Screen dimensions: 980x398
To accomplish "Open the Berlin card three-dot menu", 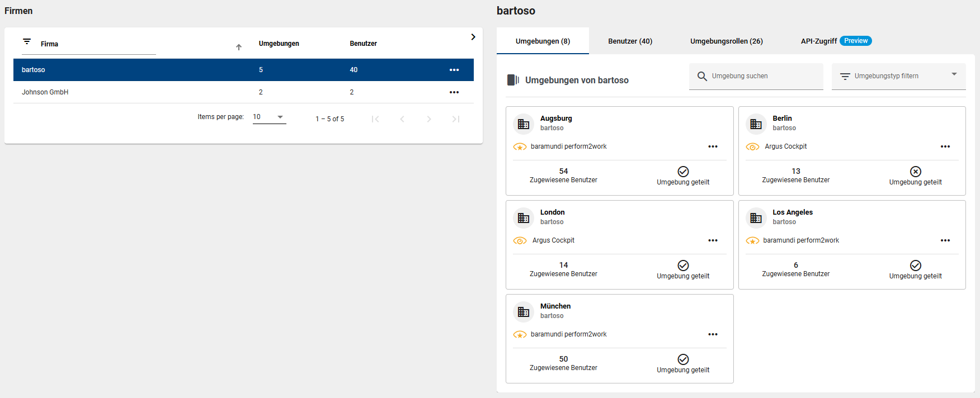I will click(945, 146).
